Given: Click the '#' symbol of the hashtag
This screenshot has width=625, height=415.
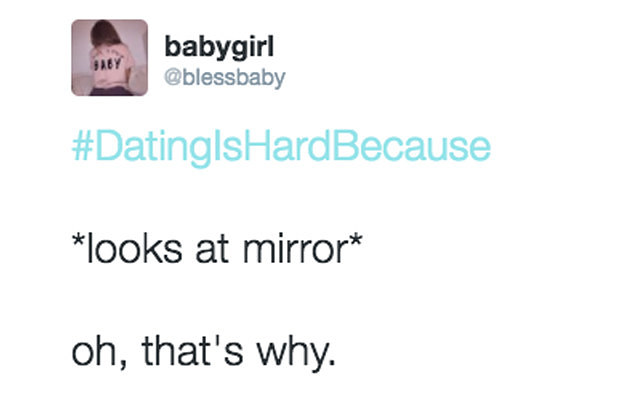Looking at the screenshot, I should click(x=83, y=148).
